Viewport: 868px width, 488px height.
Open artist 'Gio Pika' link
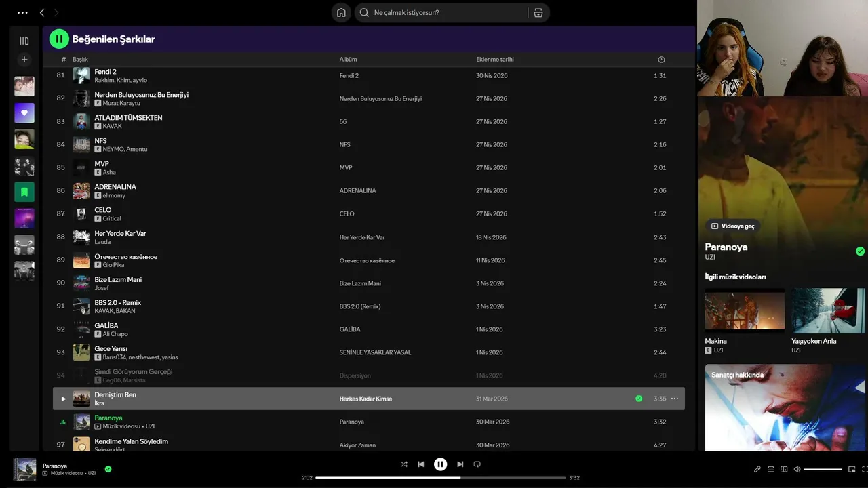coord(114,265)
